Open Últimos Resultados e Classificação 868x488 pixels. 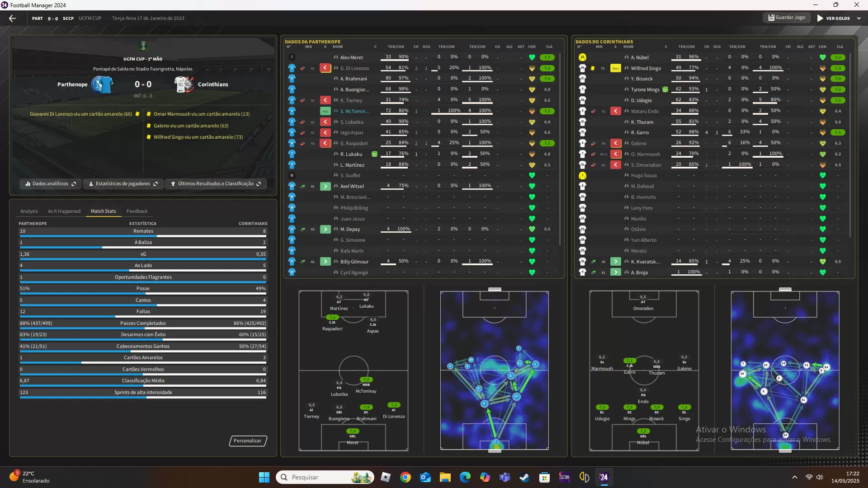pos(216,184)
